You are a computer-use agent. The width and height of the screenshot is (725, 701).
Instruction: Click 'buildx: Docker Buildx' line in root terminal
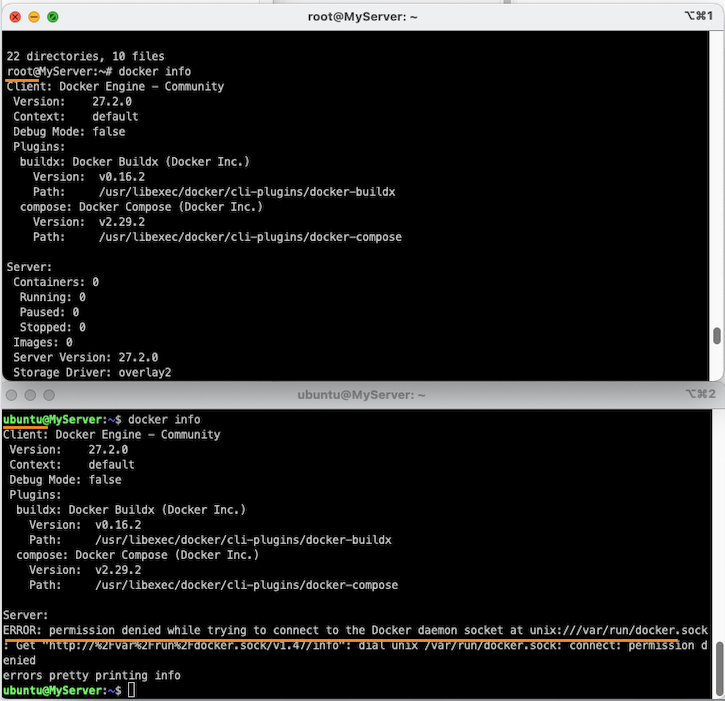coord(135,162)
